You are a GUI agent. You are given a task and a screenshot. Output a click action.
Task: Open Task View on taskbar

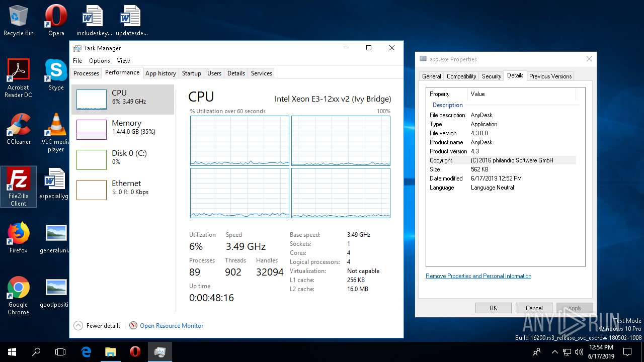[60, 352]
